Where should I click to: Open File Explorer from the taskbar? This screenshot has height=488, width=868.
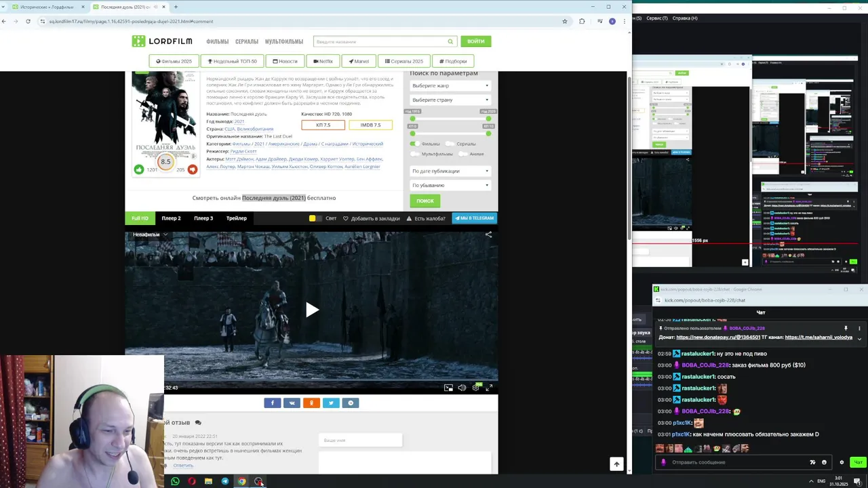coord(208,481)
